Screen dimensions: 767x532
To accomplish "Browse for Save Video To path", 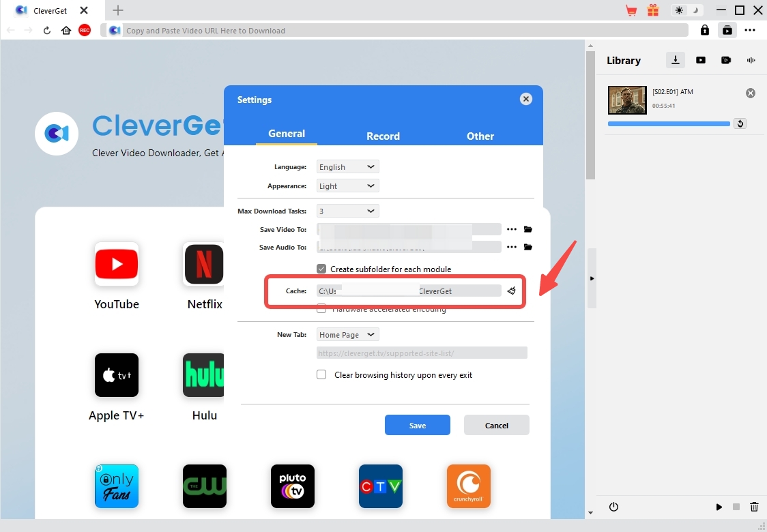I will pyautogui.click(x=512, y=229).
